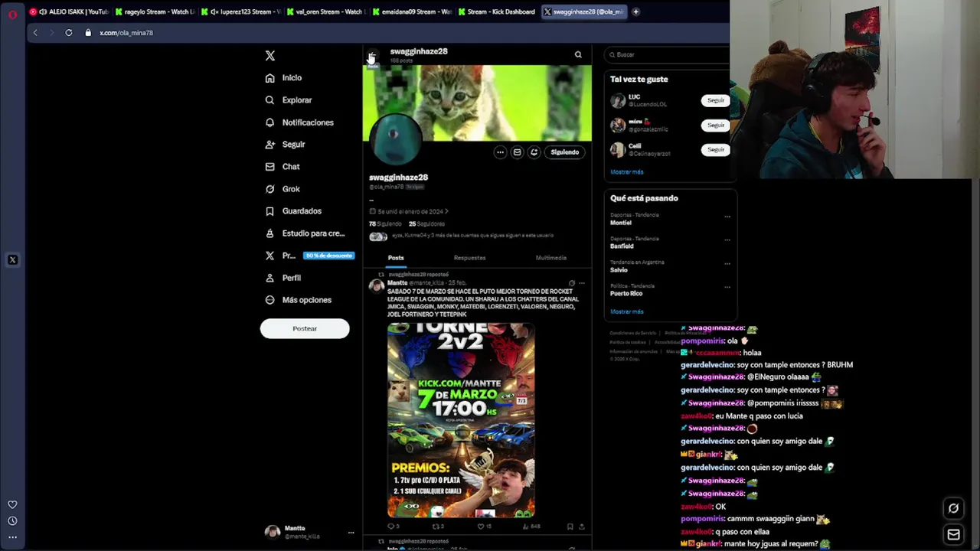The width and height of the screenshot is (980, 551).
Task: Click the views stats icon under post
Action: [x=525, y=527]
